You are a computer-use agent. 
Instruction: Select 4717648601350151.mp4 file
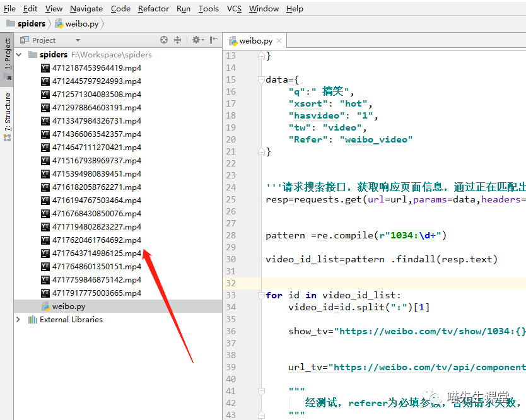96,266
